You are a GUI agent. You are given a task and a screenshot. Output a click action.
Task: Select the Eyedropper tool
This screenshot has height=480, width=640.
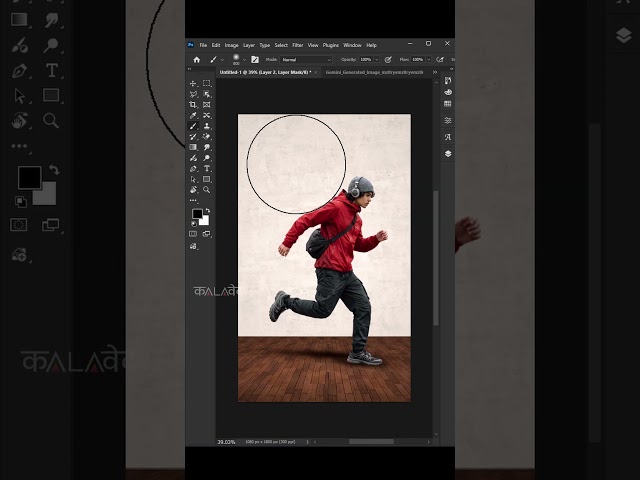coord(193,116)
